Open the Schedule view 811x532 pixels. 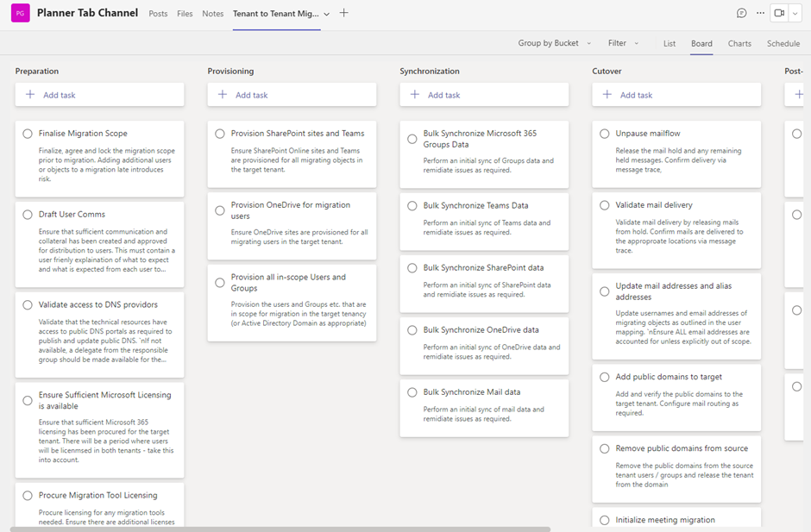coord(783,43)
